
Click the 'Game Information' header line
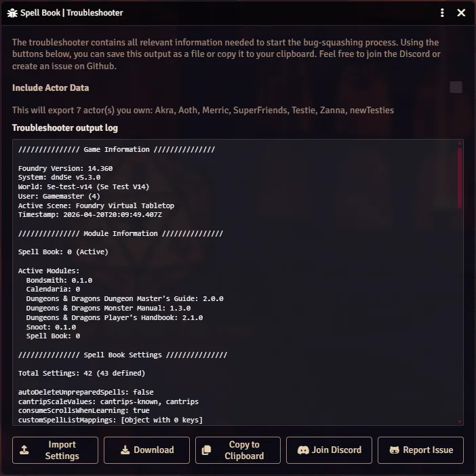[x=116, y=149]
